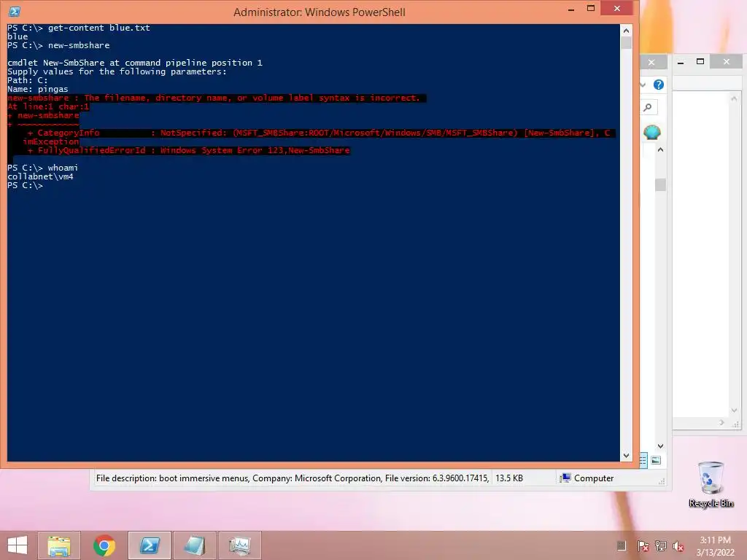Switch Explorer to details view

click(x=643, y=460)
